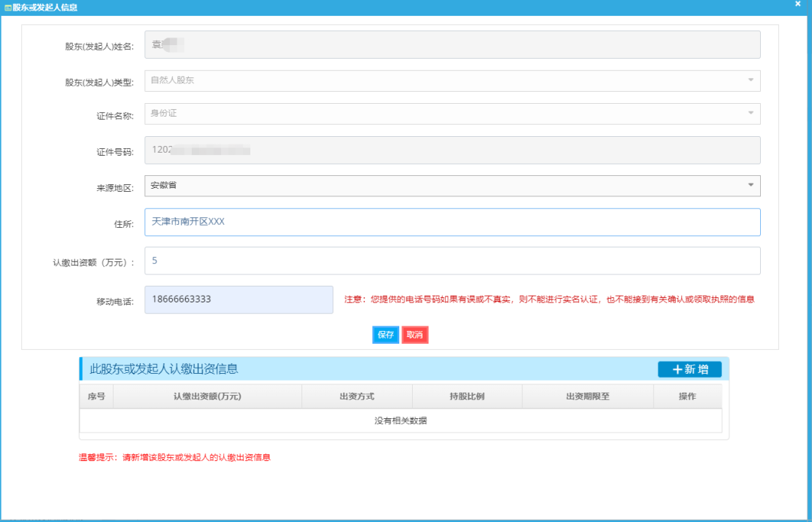Screen dimensions: 812x522
Task: Click the red 温馨提示 hint text
Action: [174, 458]
